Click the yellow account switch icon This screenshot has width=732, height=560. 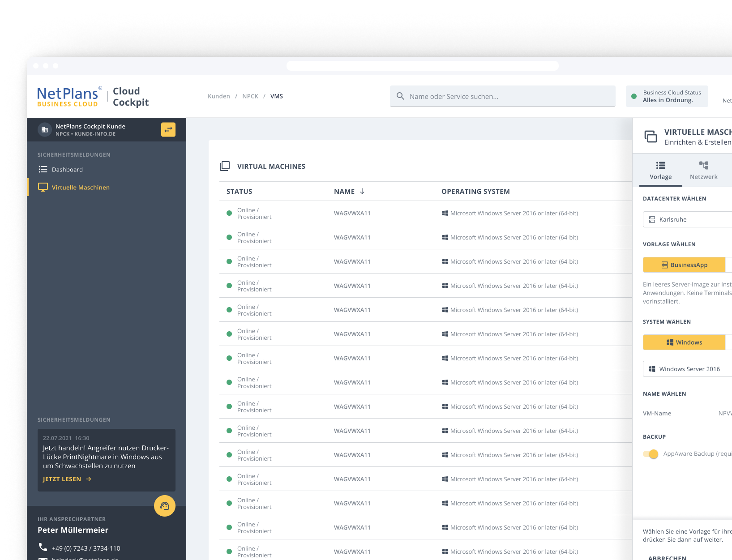168,129
